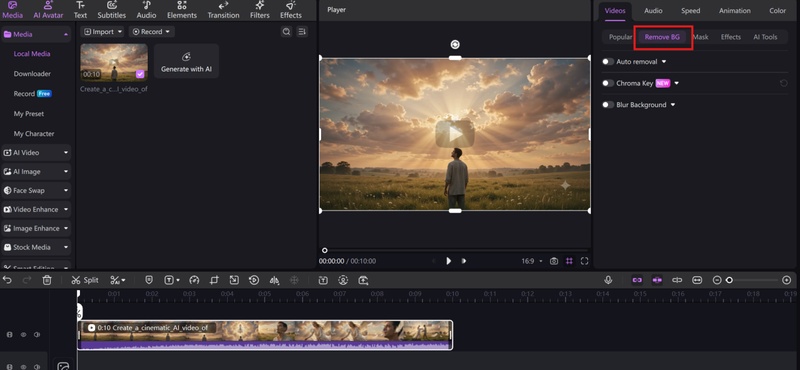This screenshot has height=370, width=800.
Task: Expand the Face Swap sidebar section
Action: pyautogui.click(x=36, y=190)
